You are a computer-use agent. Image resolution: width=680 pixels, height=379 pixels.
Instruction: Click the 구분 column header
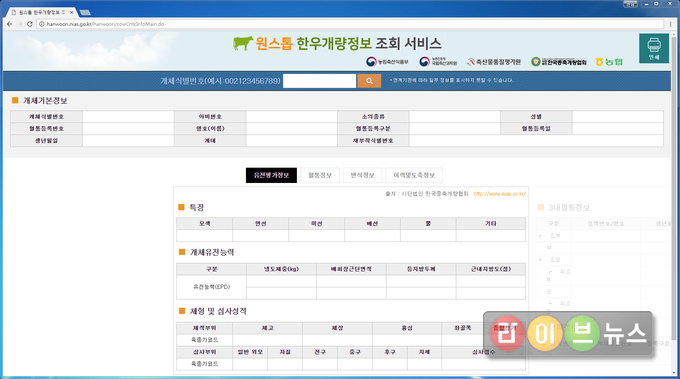click(212, 269)
